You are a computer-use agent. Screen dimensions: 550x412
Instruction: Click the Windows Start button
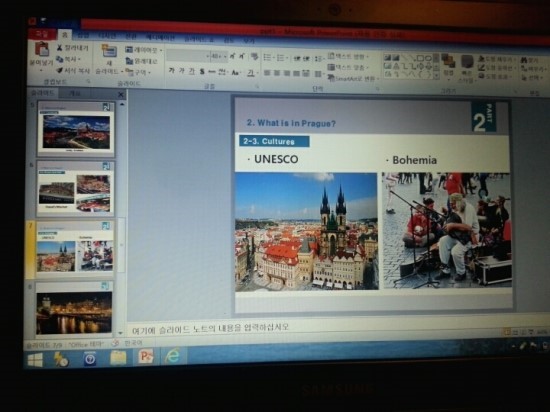[x=35, y=359]
